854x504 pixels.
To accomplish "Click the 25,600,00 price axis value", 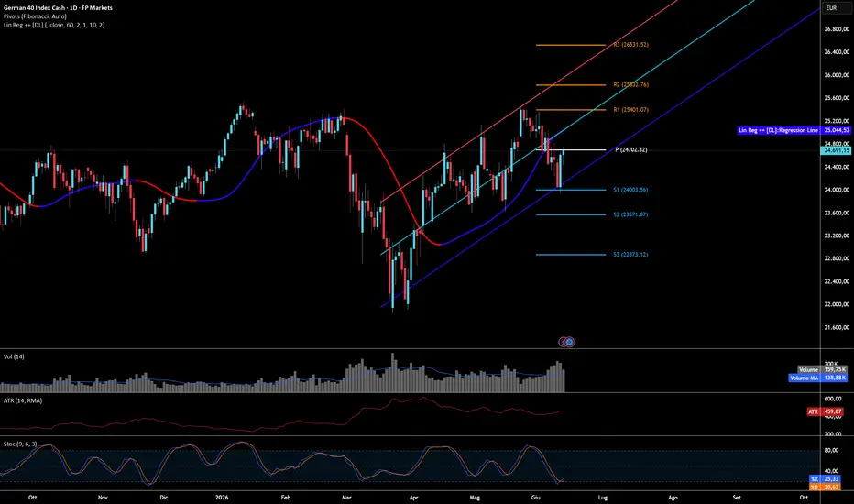I will coord(837,98).
